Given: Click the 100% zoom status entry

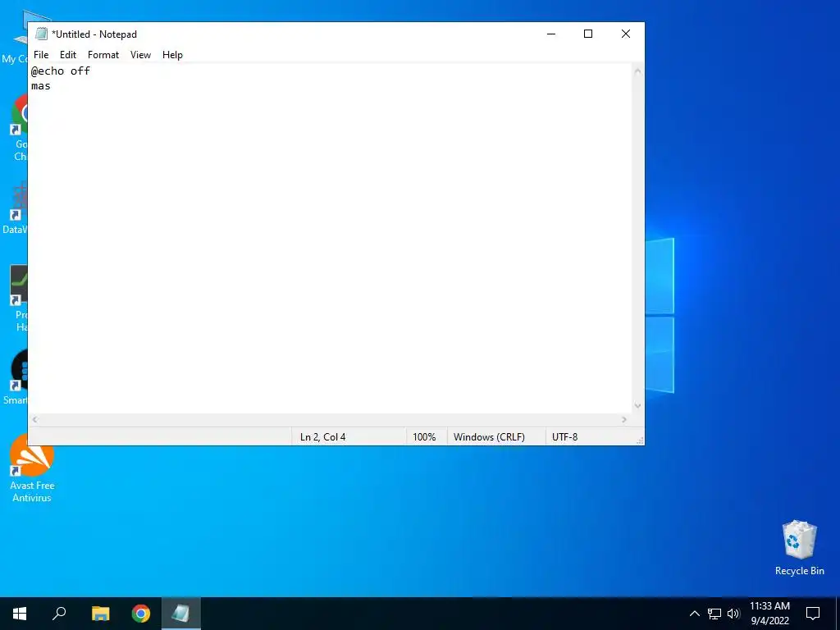Looking at the screenshot, I should [424, 437].
